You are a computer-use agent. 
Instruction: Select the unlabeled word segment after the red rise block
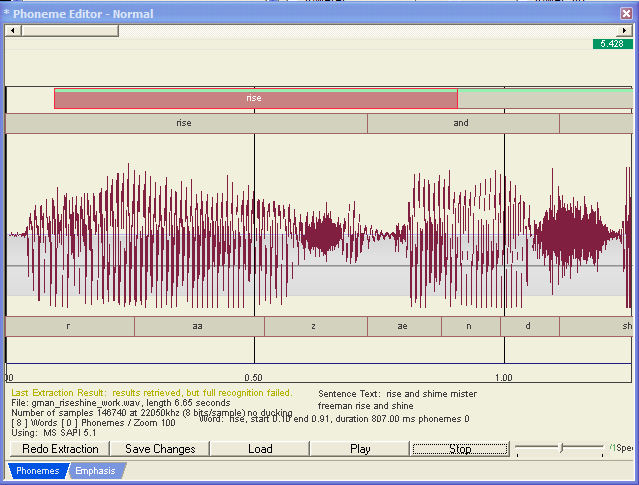[x=545, y=98]
